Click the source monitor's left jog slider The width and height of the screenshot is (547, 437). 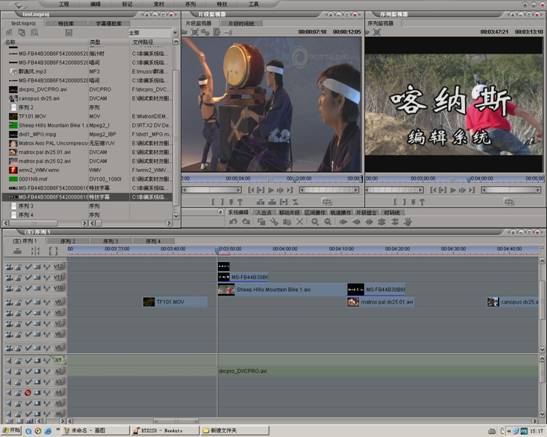tap(212, 190)
